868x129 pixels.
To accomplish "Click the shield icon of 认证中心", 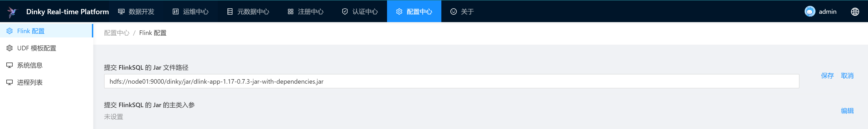I will point(345,12).
